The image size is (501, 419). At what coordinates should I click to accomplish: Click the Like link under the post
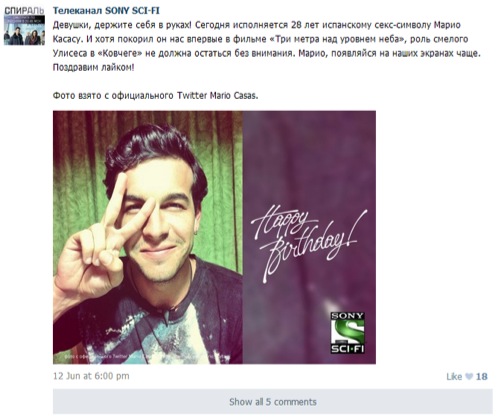pyautogui.click(x=454, y=376)
